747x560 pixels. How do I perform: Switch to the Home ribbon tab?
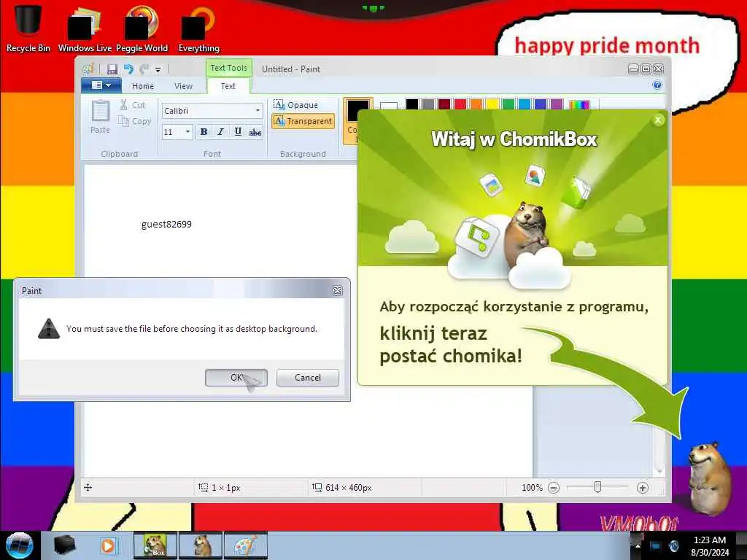(143, 86)
